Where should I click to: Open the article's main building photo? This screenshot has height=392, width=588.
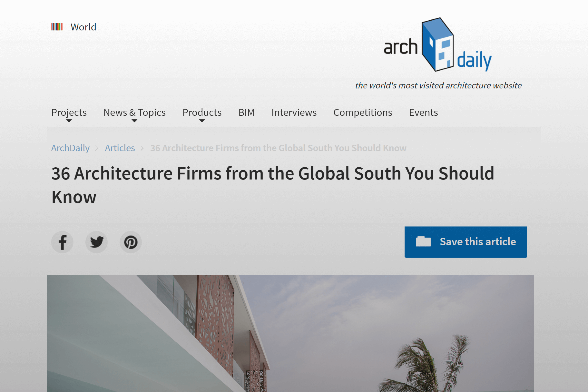(x=290, y=334)
